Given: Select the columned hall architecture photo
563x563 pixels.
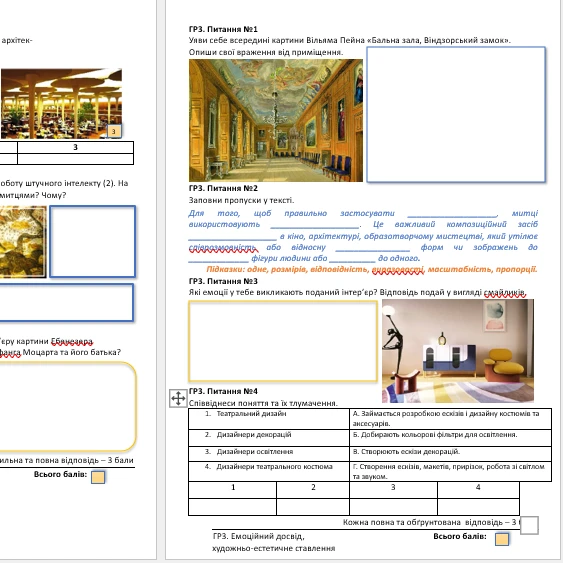Looking at the screenshot, I should tap(61, 103).
